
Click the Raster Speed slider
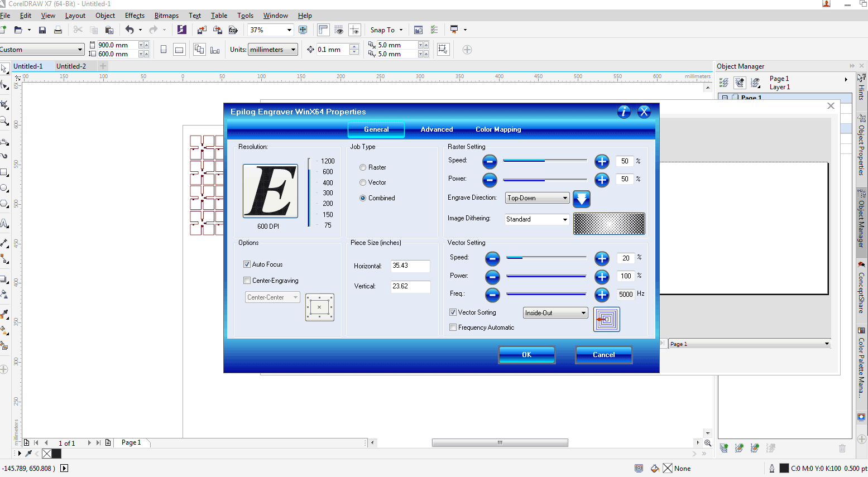point(545,161)
